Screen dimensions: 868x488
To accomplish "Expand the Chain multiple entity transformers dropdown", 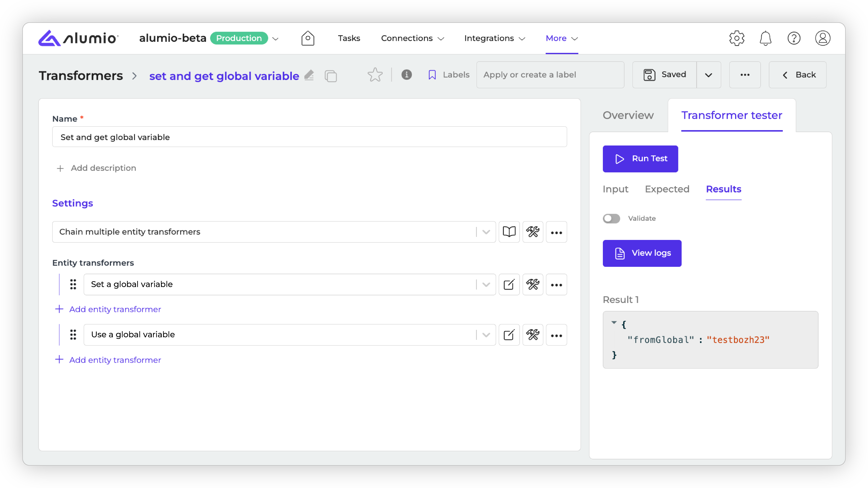I will click(486, 232).
